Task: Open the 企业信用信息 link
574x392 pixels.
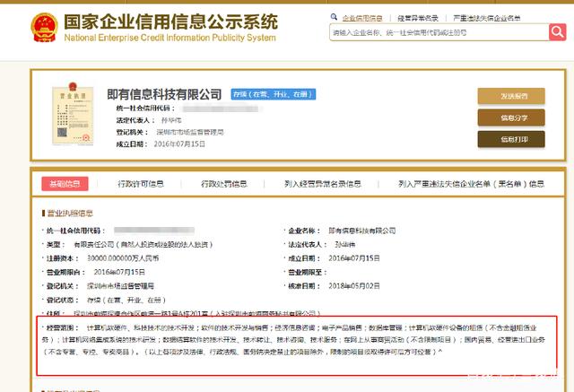Action: tap(362, 18)
